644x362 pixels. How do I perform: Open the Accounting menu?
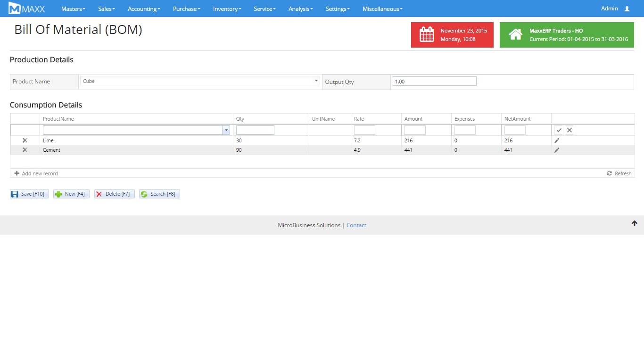click(x=144, y=8)
